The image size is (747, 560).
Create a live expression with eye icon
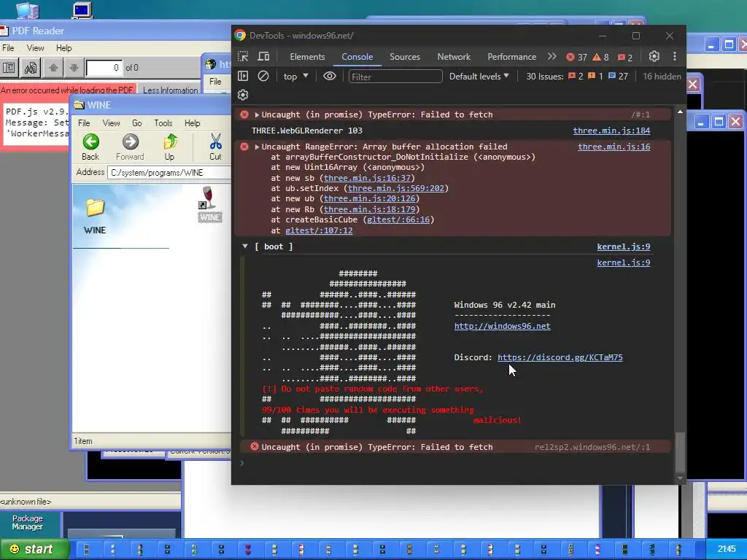point(329,76)
